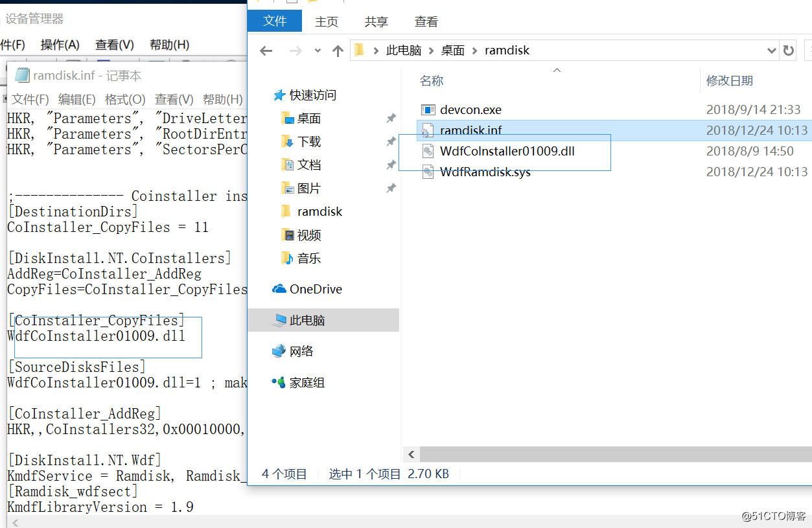This screenshot has width=812, height=528.
Task: Open 网络 in the navigation pane
Action: click(x=301, y=351)
